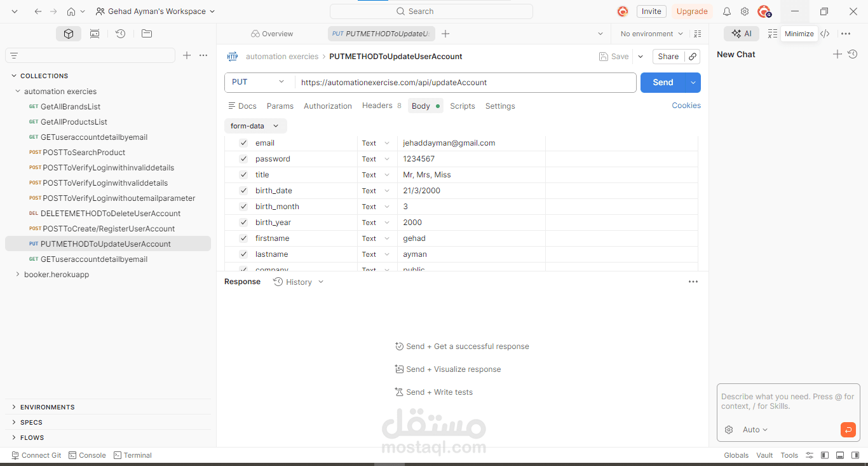Image resolution: width=868 pixels, height=466 pixels.
Task: Open the code snippet icon in the right panel
Action: [x=825, y=34]
